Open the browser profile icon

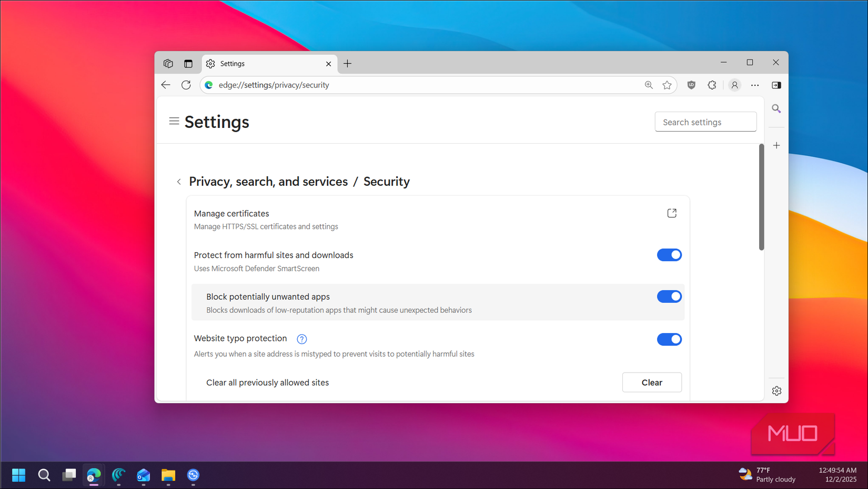(734, 85)
